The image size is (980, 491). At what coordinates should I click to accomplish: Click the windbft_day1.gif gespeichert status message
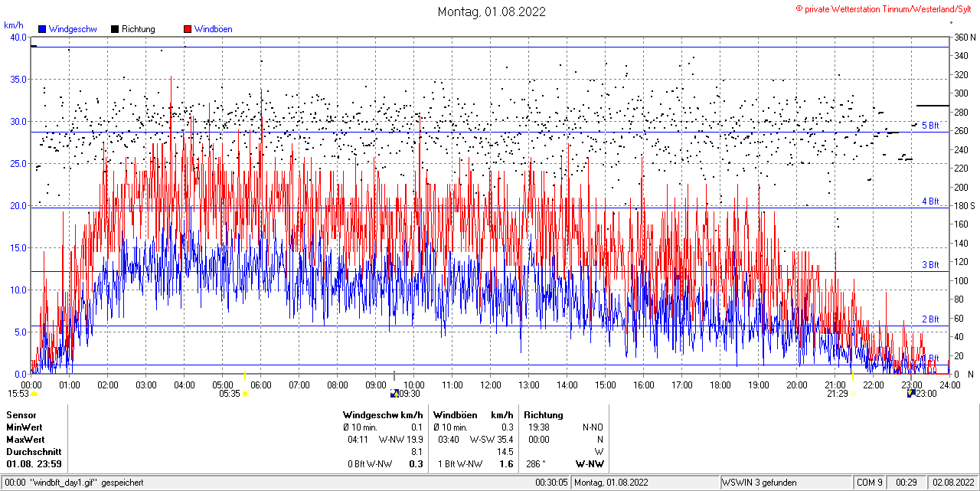click(86, 483)
